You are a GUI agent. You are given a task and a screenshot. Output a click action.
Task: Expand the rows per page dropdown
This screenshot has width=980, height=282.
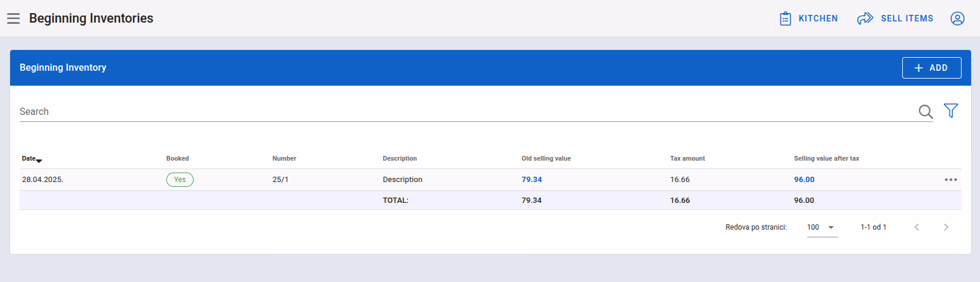[x=822, y=227]
